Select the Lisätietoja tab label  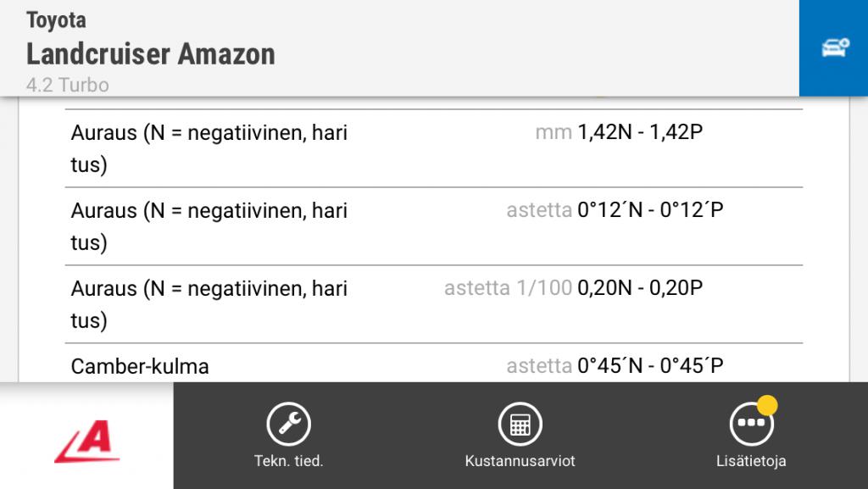click(x=751, y=462)
